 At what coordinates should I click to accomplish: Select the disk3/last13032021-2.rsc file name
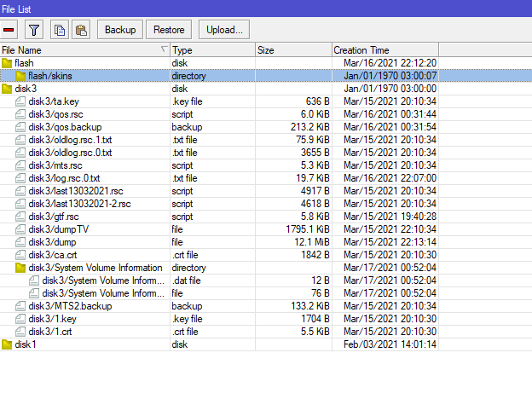click(x=80, y=204)
